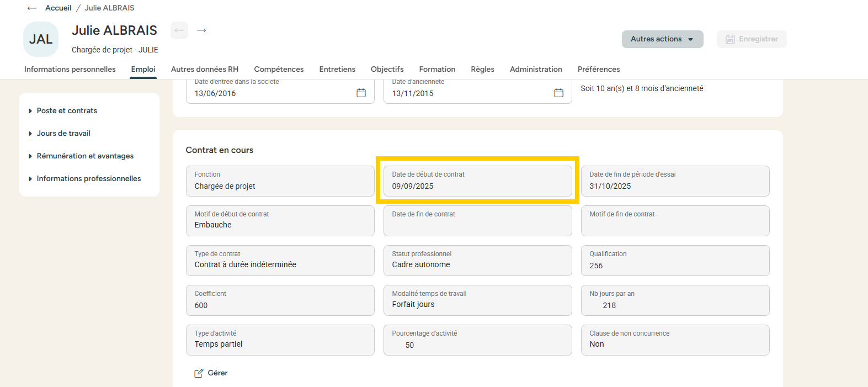Screen dimensions: 868x387
Task: Open the Autres données RH tab
Action: click(205, 69)
